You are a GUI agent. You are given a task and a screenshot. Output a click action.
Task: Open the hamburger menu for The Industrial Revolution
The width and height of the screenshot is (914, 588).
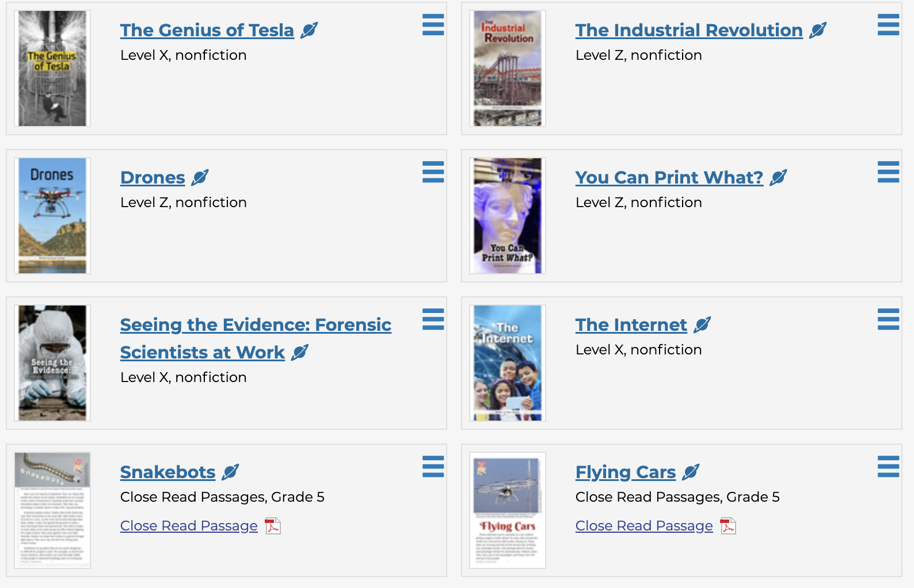pos(888,25)
